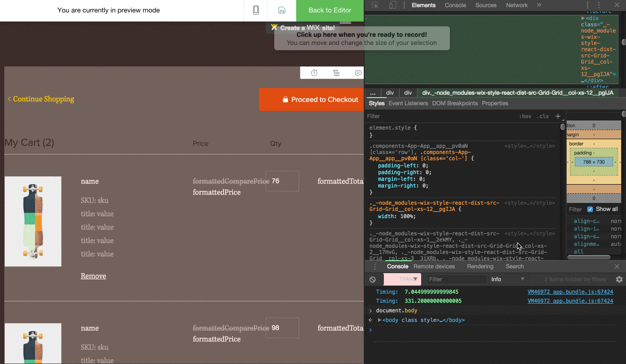Click the ellipsis breadcrumb in the Elements panel

click(373, 93)
